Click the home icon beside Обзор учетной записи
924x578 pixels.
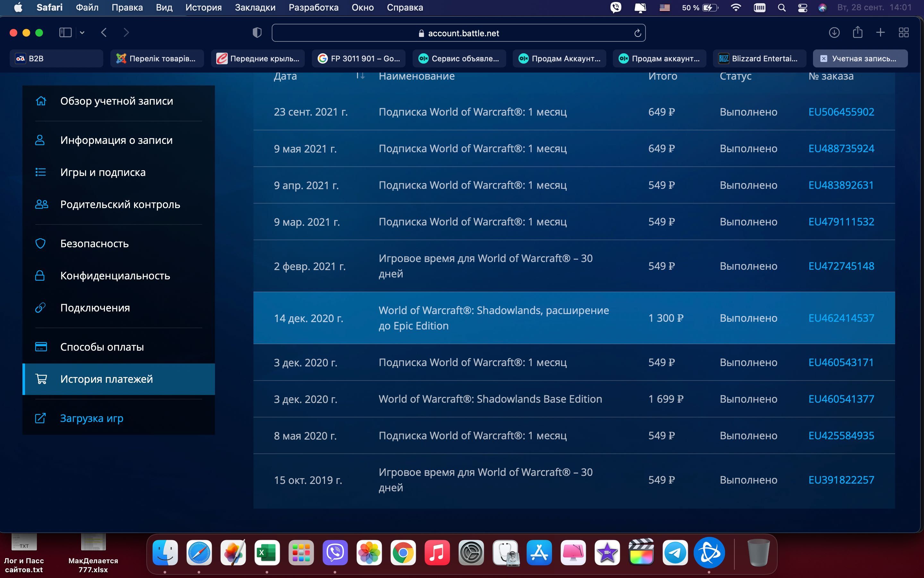pos(40,101)
